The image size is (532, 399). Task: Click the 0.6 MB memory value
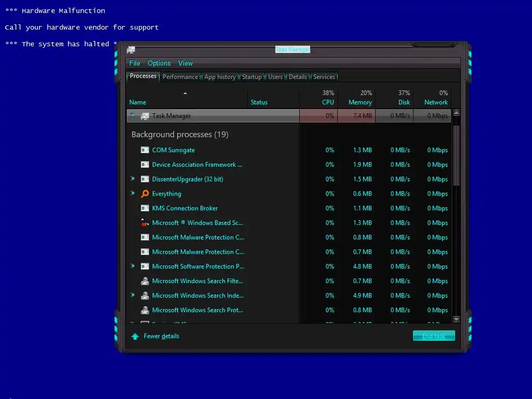[x=362, y=194]
